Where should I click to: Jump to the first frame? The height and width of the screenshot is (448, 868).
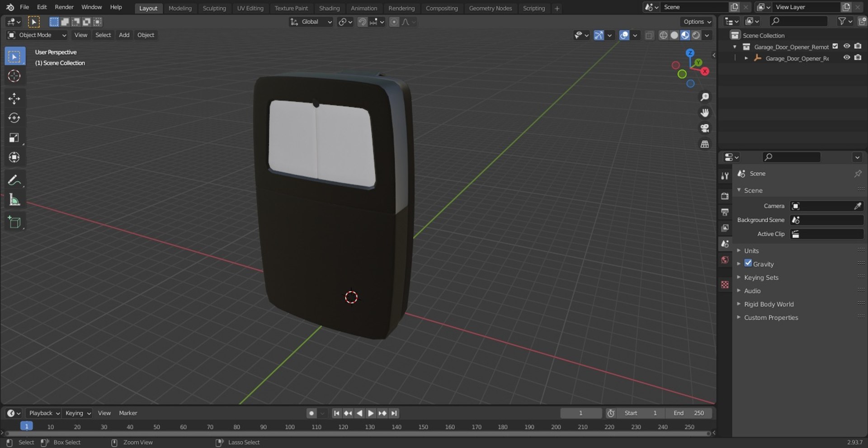click(336, 413)
